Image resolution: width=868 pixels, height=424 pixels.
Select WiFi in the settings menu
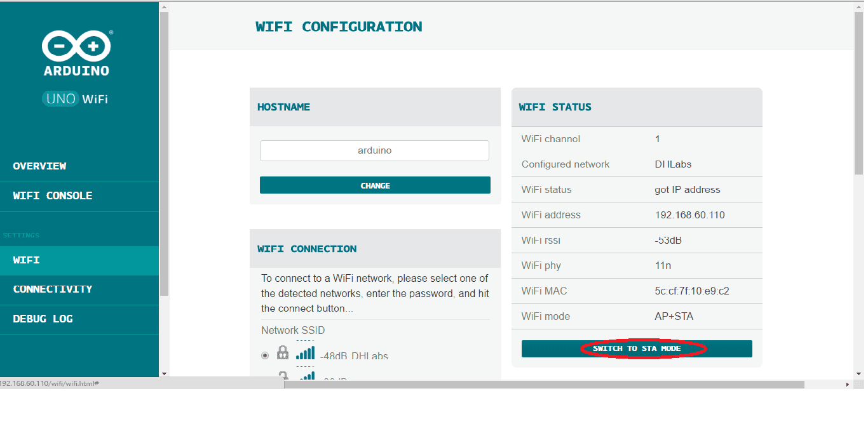point(27,260)
